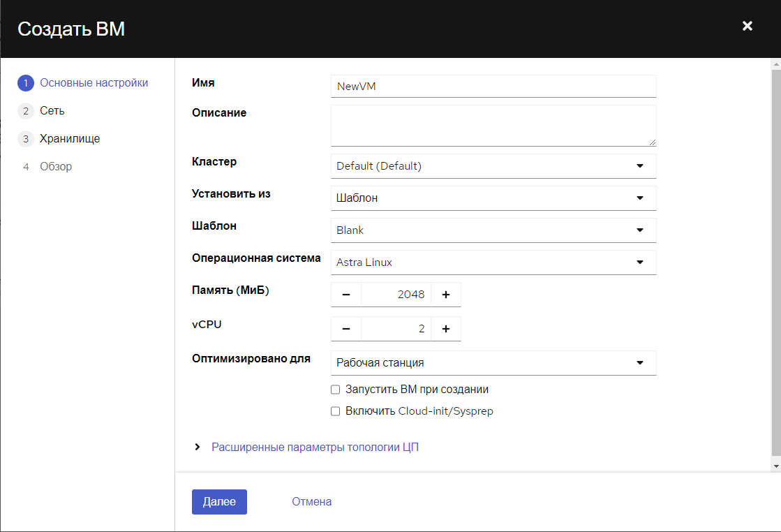
Task: Open the Кластер dropdown
Action: (493, 166)
